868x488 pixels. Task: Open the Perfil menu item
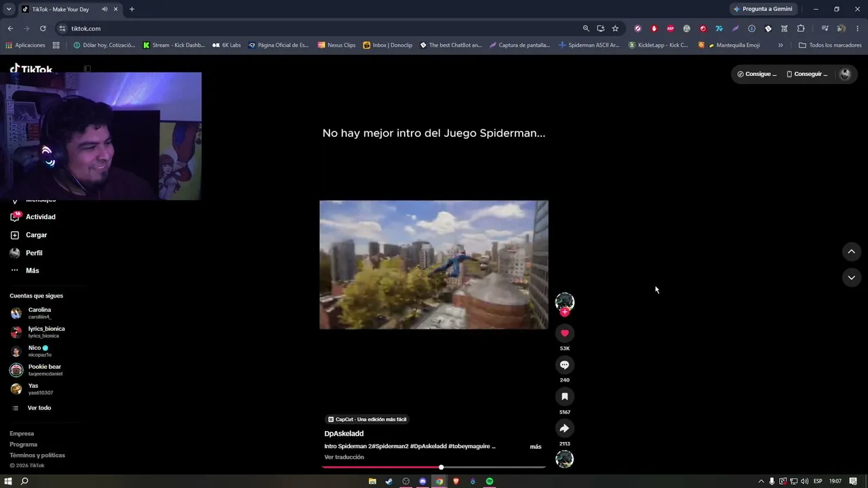click(x=34, y=253)
